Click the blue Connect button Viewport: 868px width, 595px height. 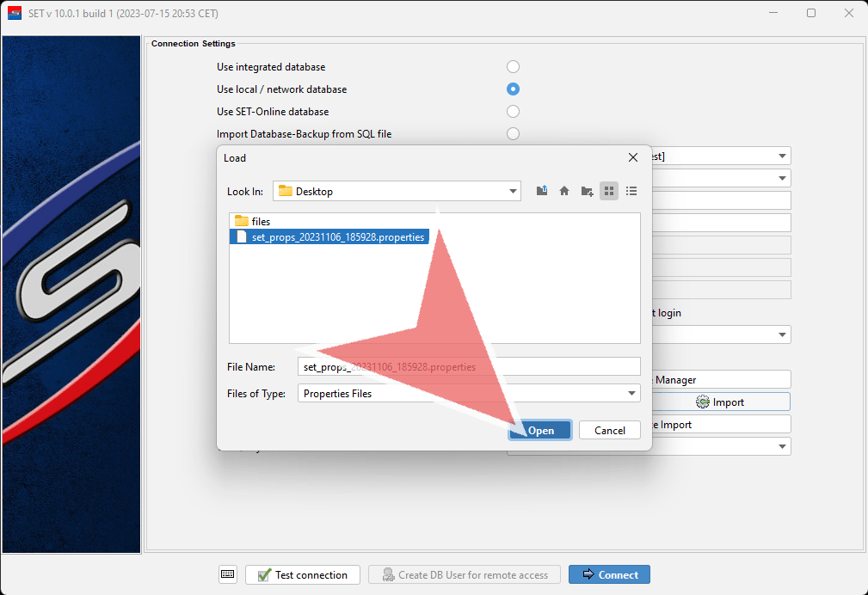[x=609, y=574]
